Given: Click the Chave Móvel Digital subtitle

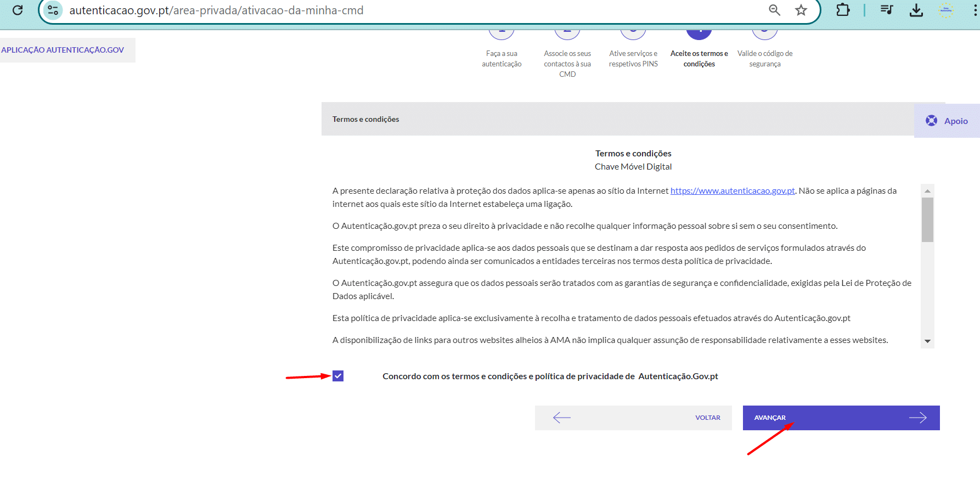Looking at the screenshot, I should point(633,166).
